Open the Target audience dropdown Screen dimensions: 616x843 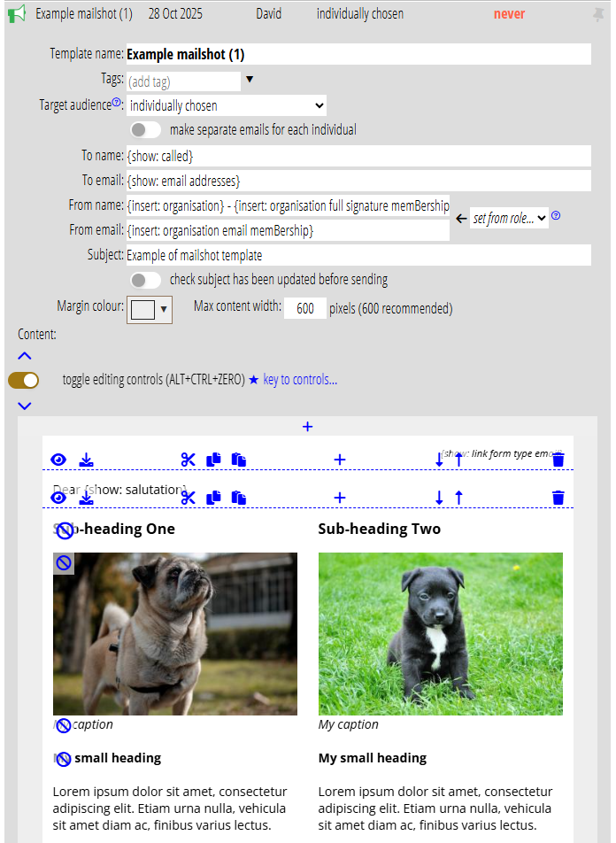pyautogui.click(x=227, y=106)
